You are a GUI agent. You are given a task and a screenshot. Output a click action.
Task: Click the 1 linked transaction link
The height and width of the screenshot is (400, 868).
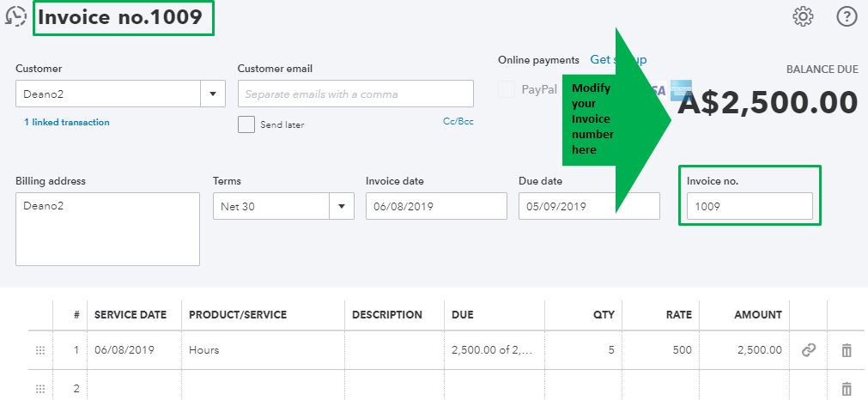point(67,123)
